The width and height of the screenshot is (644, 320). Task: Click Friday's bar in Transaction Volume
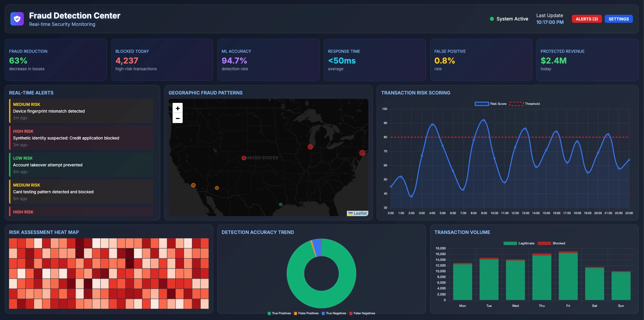coord(568,277)
